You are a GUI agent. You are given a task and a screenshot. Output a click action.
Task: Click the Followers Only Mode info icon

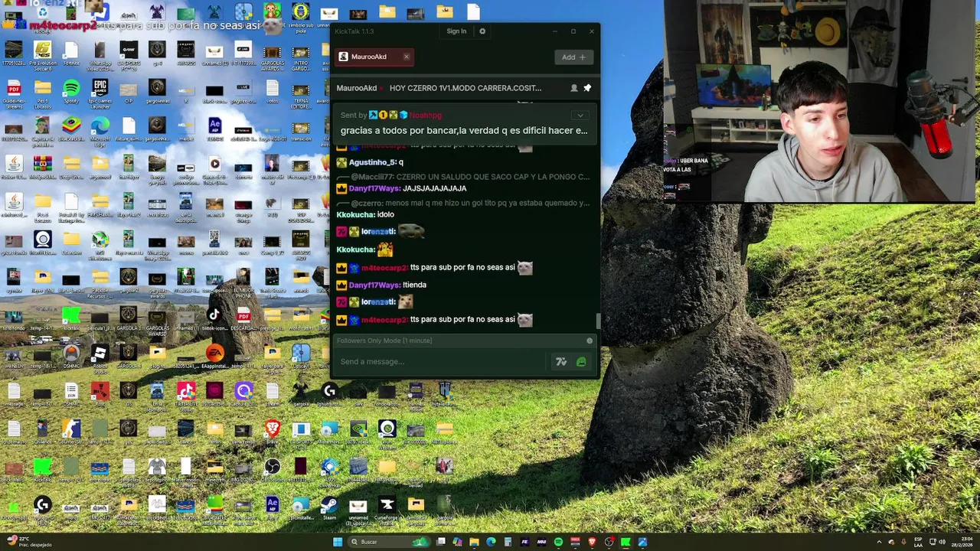click(x=590, y=341)
